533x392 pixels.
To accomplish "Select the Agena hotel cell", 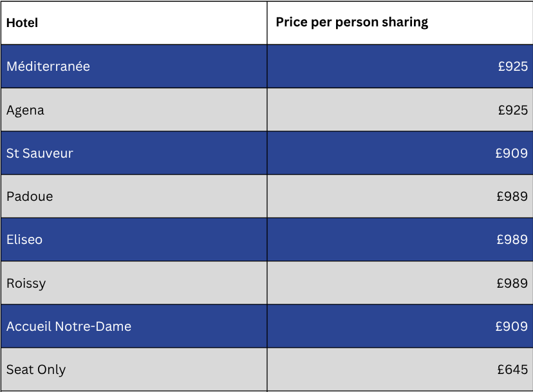I will tap(26, 110).
